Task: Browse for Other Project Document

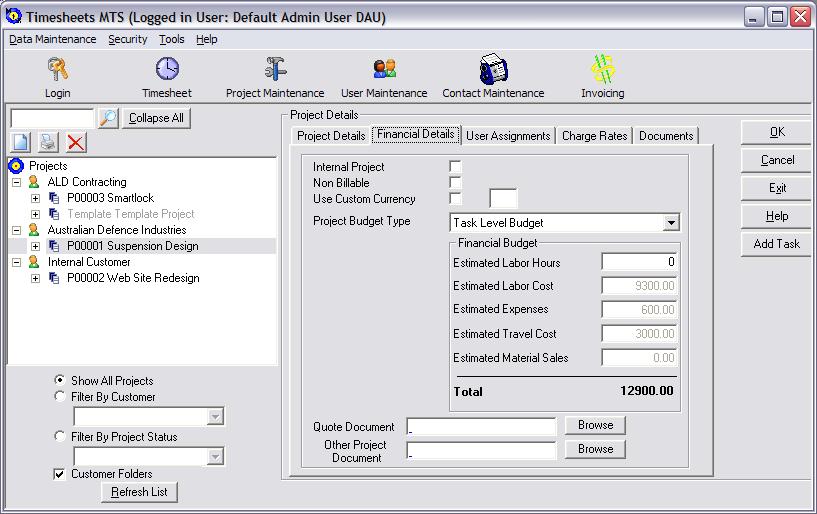Action: [595, 449]
